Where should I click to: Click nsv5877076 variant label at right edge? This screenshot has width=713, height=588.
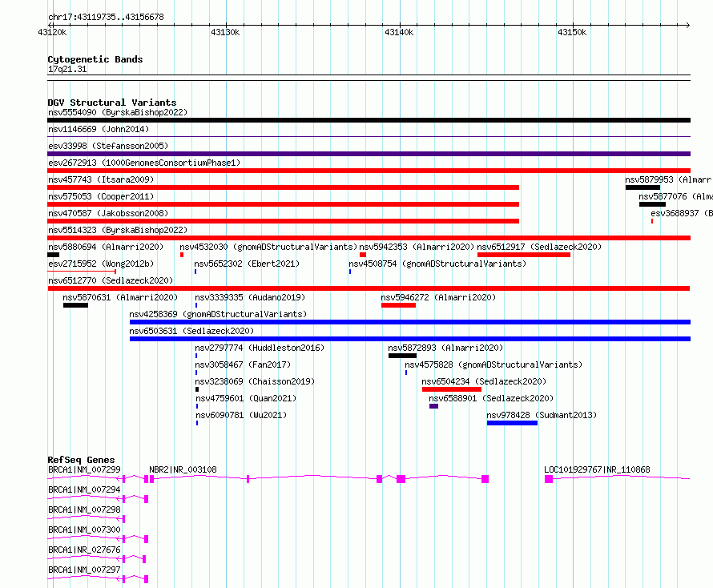[675, 196]
